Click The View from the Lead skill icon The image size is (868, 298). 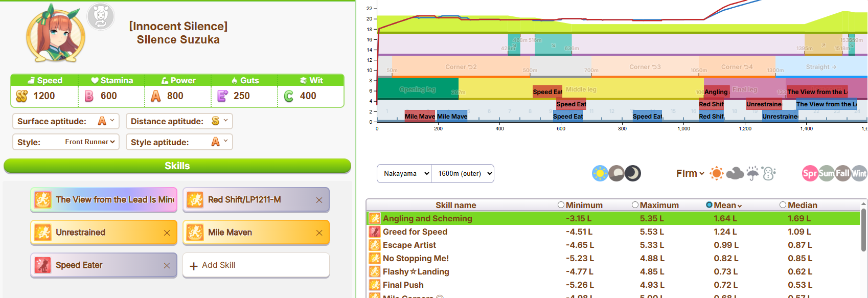[x=42, y=200]
